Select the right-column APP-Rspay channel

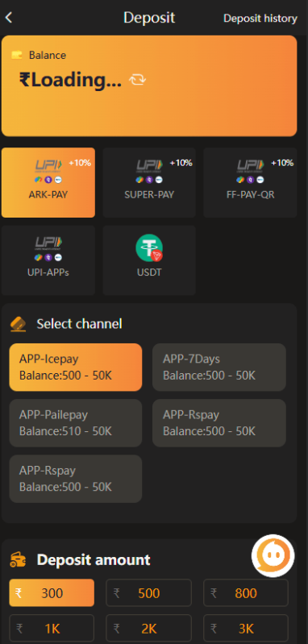coord(219,423)
